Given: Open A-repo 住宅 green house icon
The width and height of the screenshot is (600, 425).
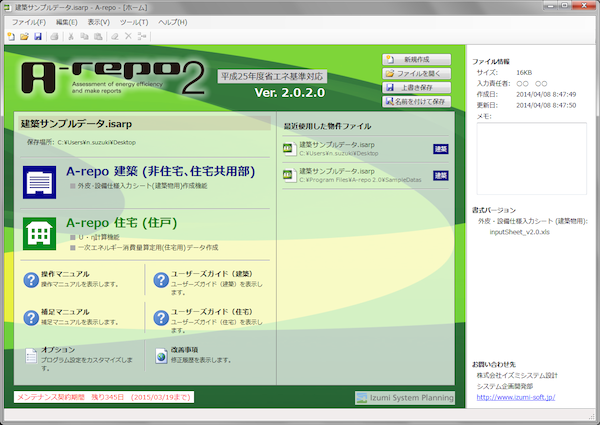Looking at the screenshot, I should click(x=40, y=232).
